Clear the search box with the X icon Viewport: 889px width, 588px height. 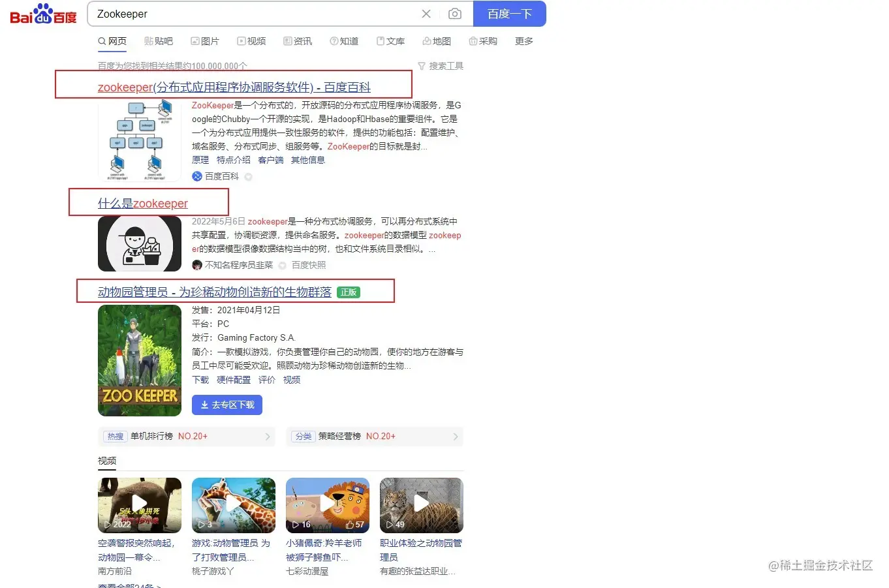coord(426,13)
